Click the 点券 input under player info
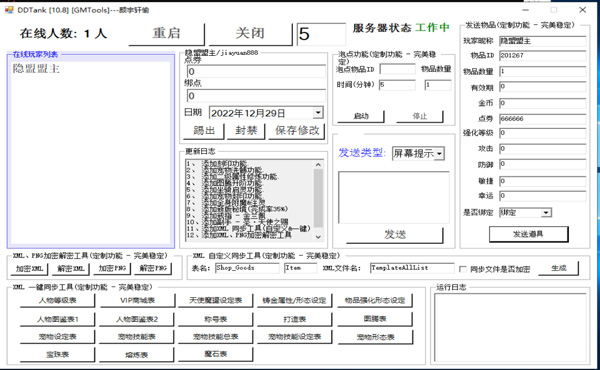Image resolution: width=600 pixels, height=370 pixels. click(x=256, y=71)
